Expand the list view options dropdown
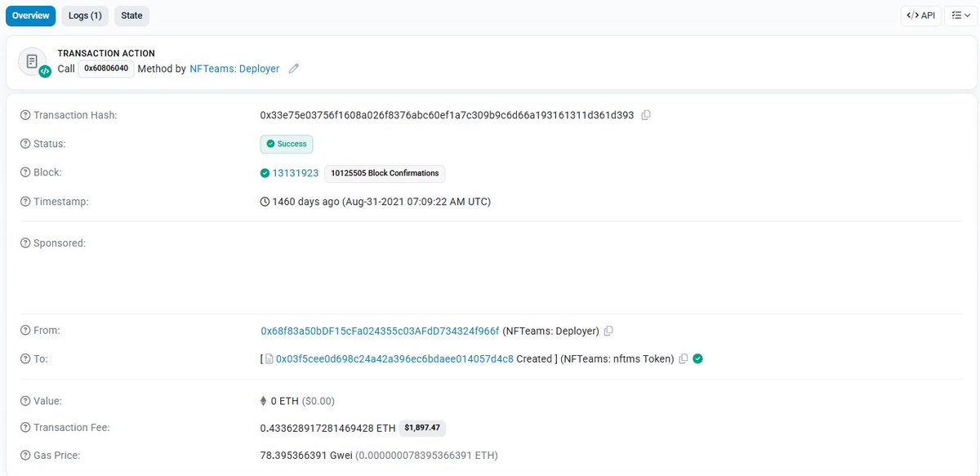 [x=960, y=16]
